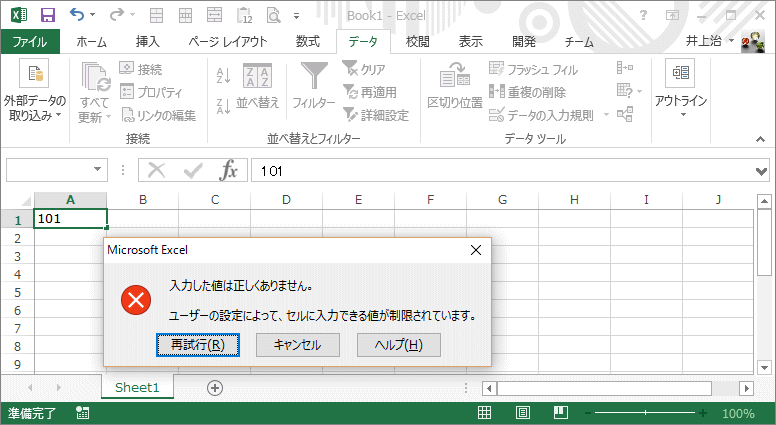This screenshot has height=425, width=776.
Task: Switch to the 数式 tab
Action: 308,42
